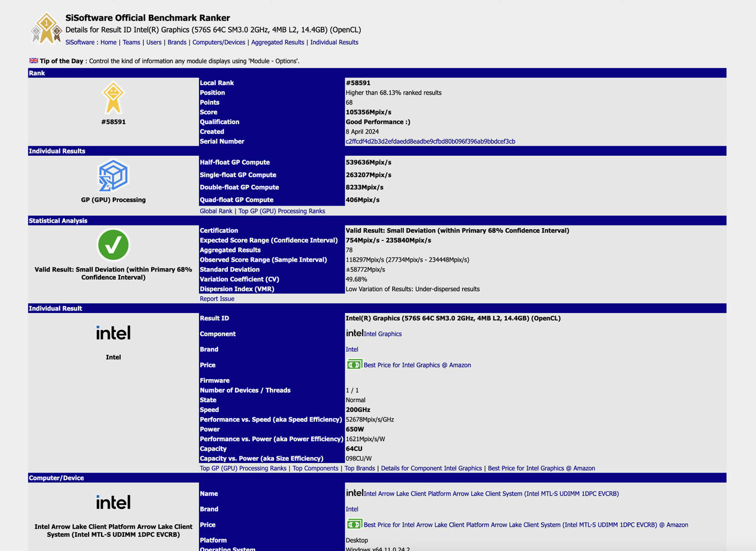Open Best Price for Arrow Lake Client Platform link
The height and width of the screenshot is (551, 756).
click(526, 524)
